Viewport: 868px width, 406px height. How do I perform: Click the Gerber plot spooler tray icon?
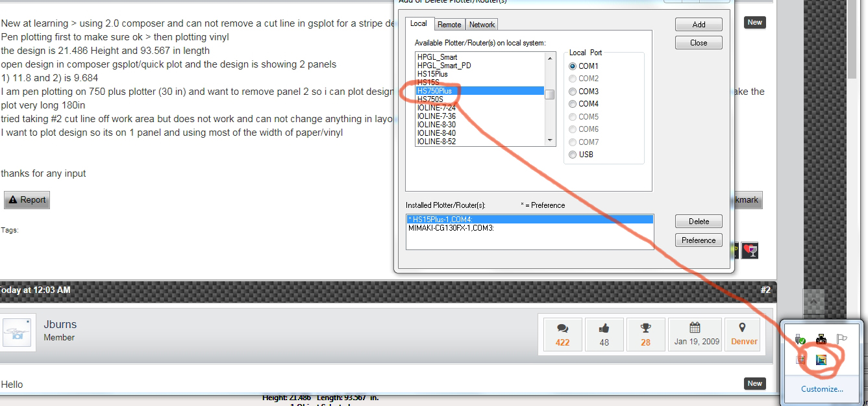pyautogui.click(x=821, y=359)
